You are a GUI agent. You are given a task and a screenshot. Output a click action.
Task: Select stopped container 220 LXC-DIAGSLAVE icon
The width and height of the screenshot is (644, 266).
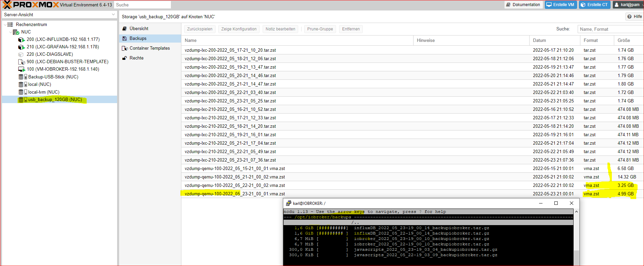21,54
